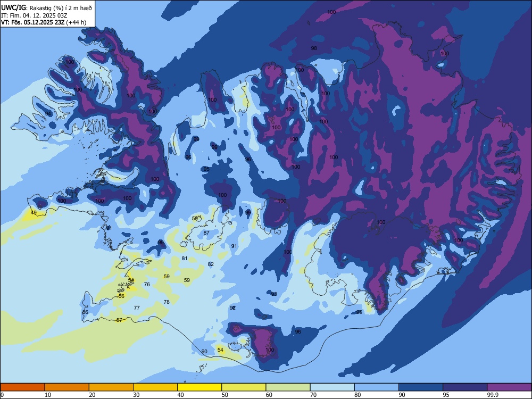Click the init time 'IT: Fim. 04. 12. 2025 03Z'
This screenshot has height=399, width=532.
pyautogui.click(x=34, y=15)
